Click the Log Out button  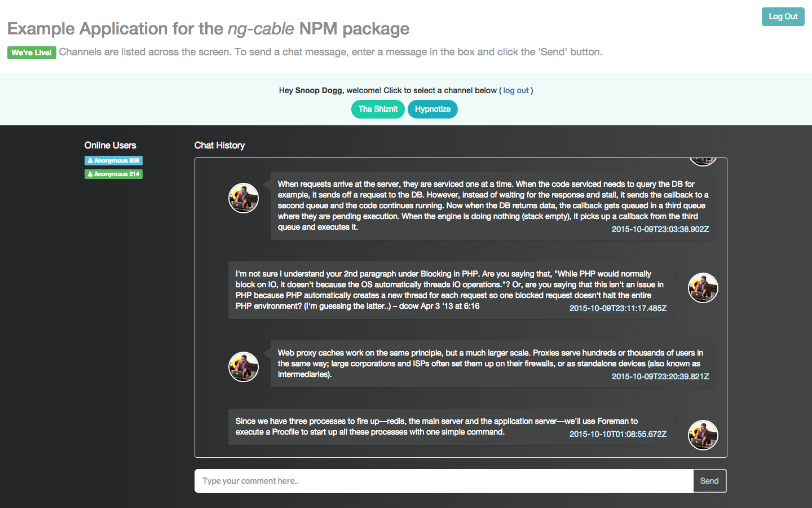point(783,16)
